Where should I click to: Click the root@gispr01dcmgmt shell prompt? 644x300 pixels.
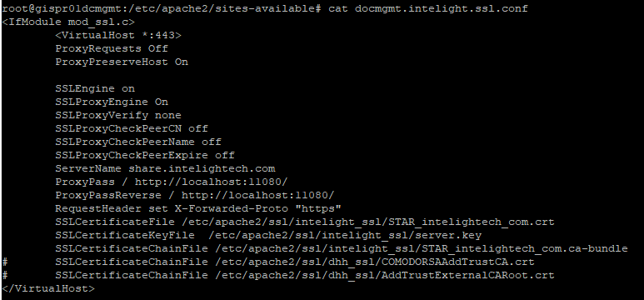pos(161,8)
